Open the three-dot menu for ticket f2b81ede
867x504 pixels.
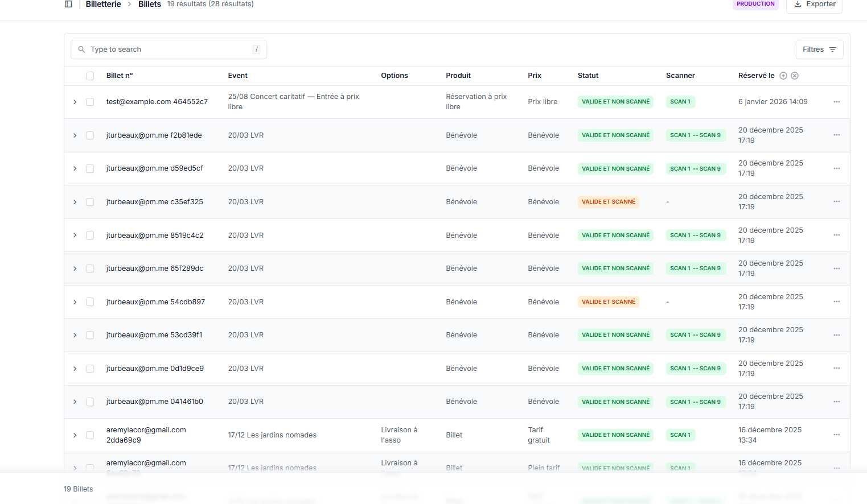coord(836,135)
